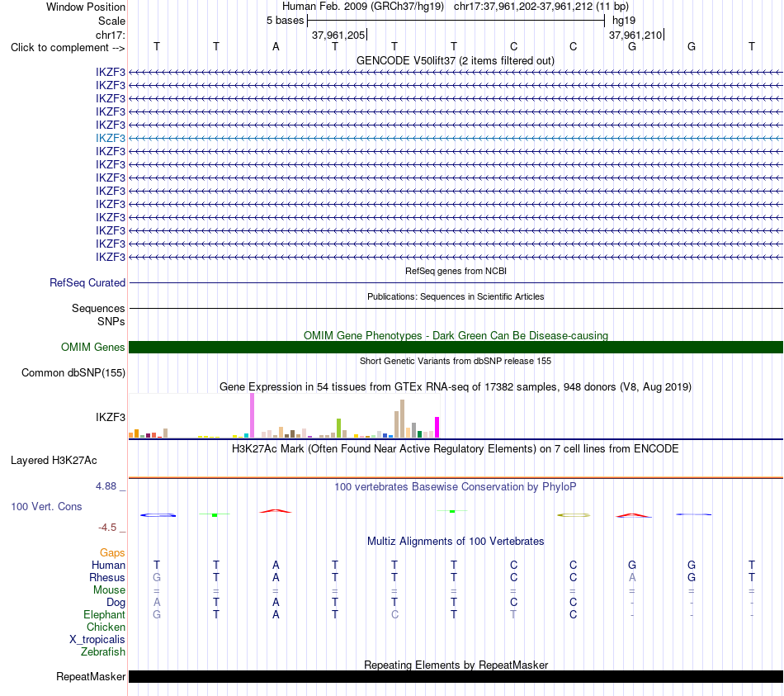The height and width of the screenshot is (696, 784).
Task: Click the faded C in the Elephant alignment row
Action: (x=394, y=614)
